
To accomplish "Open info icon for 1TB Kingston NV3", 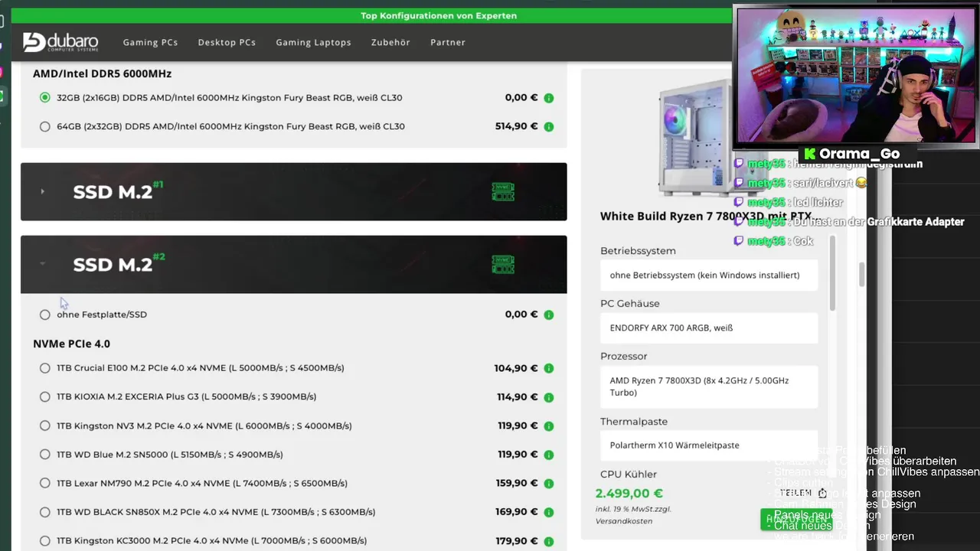I will pos(549,426).
